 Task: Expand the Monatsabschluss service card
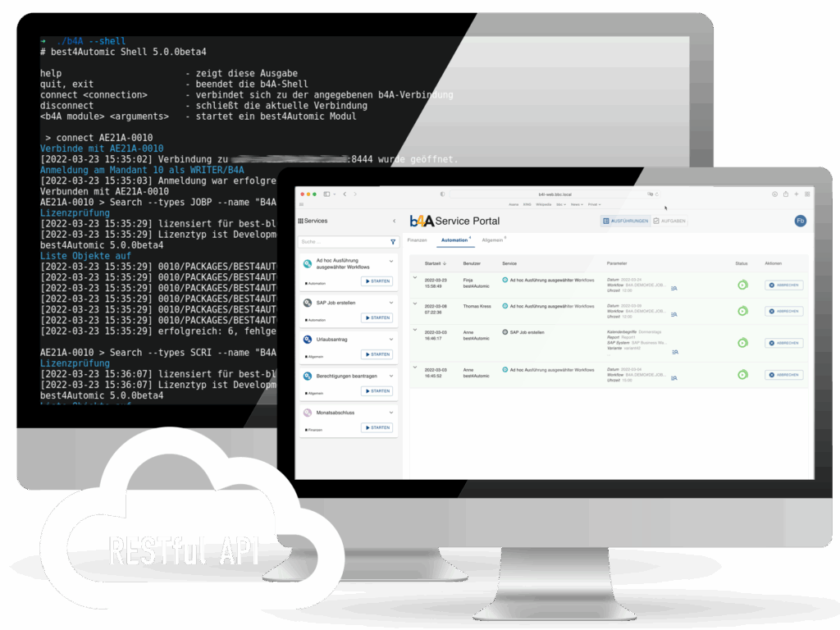(x=391, y=413)
